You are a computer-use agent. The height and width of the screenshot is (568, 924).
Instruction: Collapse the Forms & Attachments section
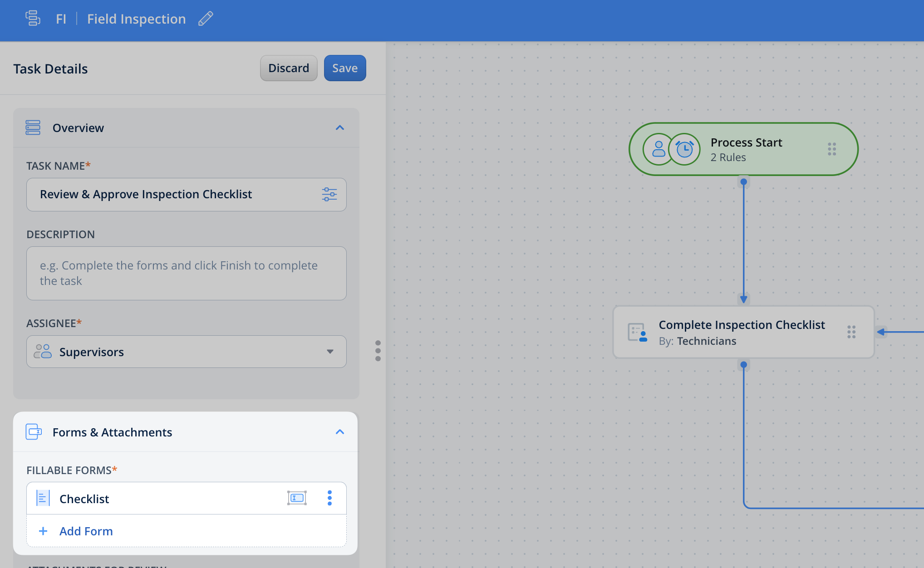tap(339, 432)
